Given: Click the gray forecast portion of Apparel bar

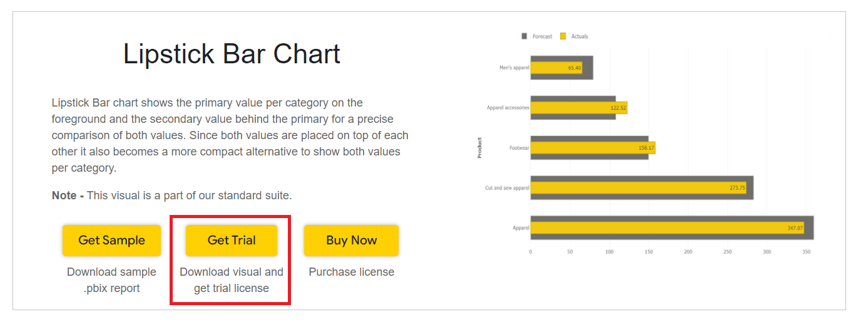Looking at the screenshot, I should pos(810,228).
